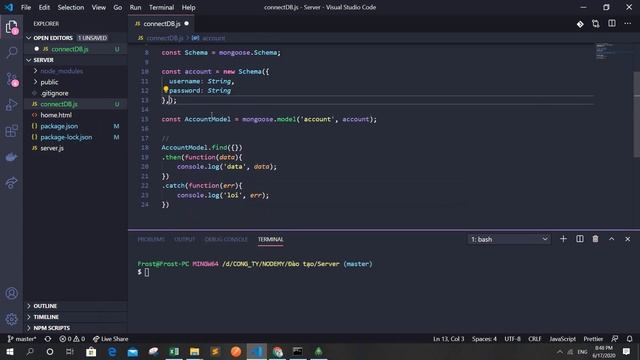Click feedback icon in status bar

[614, 339]
